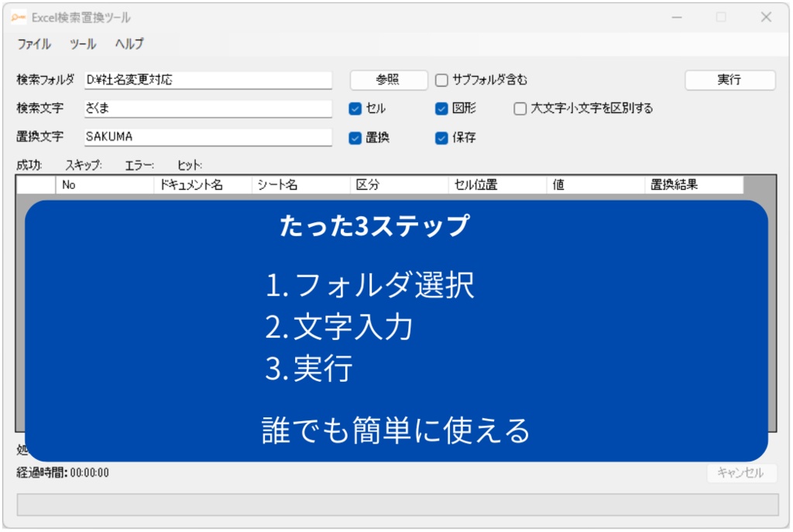
Task: Click the 実行 button to start processing
Action: pyautogui.click(x=730, y=80)
